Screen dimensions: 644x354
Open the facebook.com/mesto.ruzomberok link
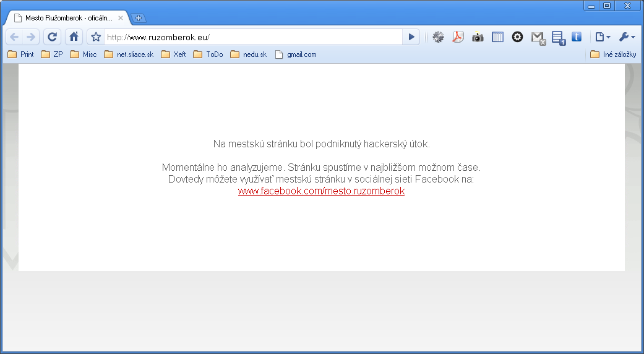[x=321, y=191]
